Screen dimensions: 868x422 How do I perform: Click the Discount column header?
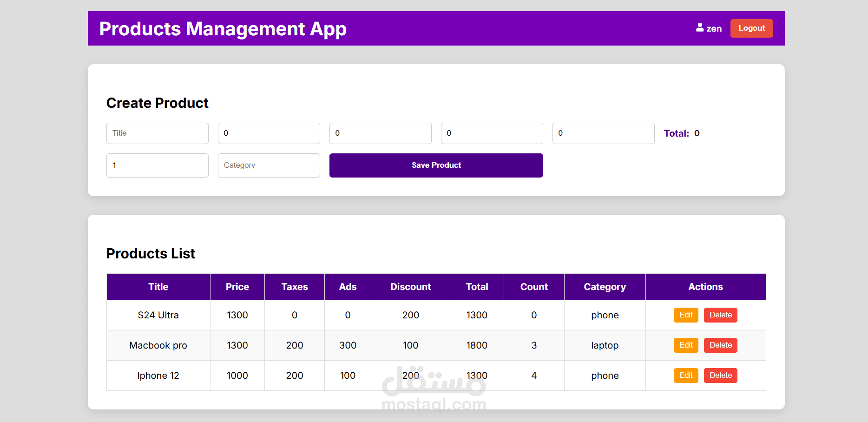click(x=411, y=287)
